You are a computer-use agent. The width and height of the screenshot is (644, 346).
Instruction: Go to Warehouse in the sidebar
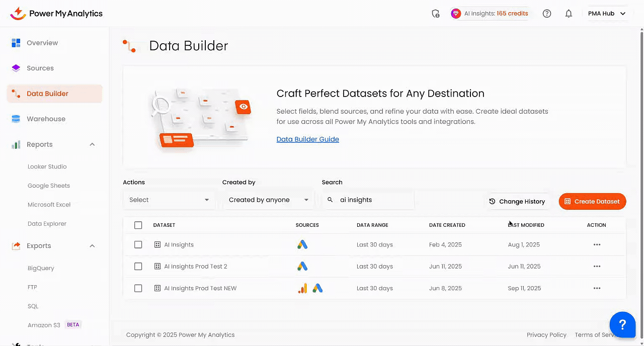click(x=46, y=119)
